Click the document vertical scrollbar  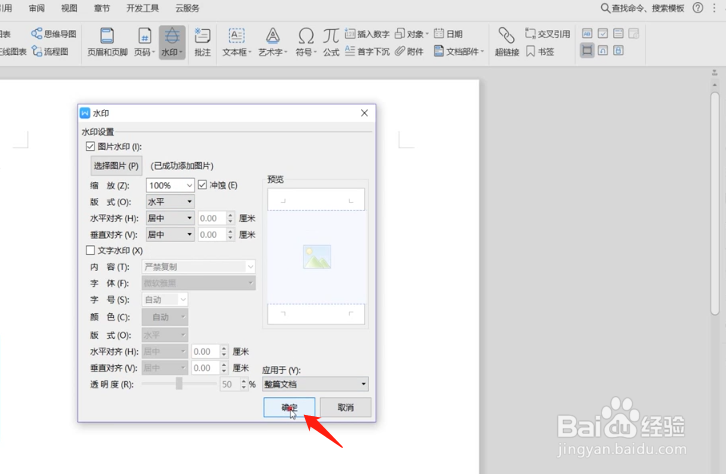[x=715, y=204]
